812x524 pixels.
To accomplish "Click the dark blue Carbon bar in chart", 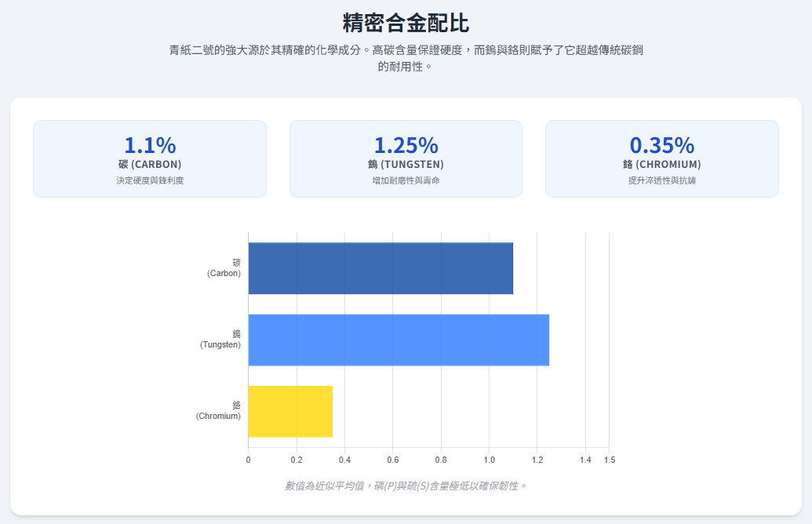I will 381,268.
